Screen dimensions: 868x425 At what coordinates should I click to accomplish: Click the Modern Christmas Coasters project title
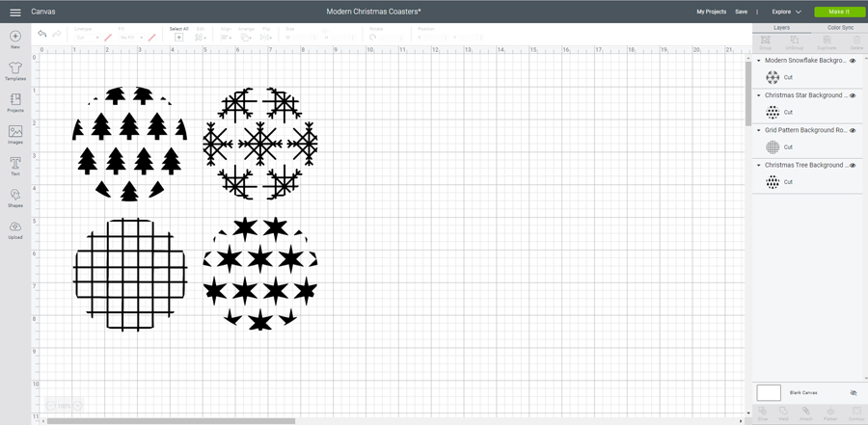point(373,12)
